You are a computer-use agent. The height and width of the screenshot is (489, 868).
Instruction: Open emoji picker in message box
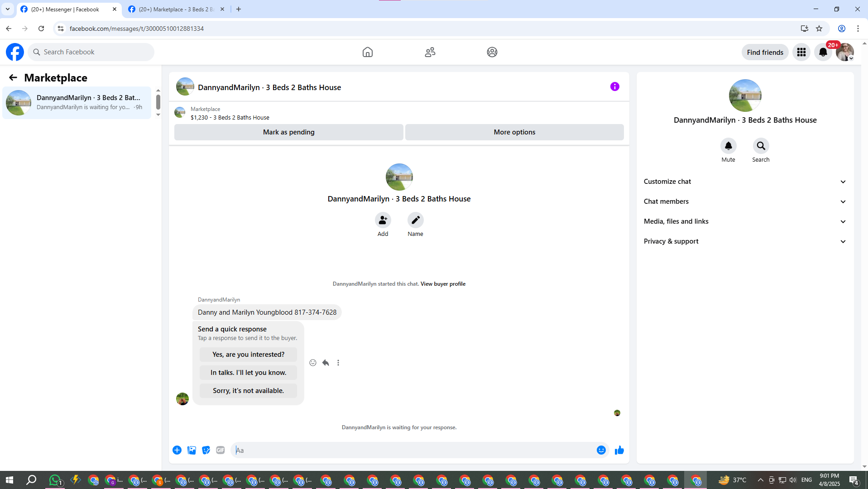click(x=601, y=450)
